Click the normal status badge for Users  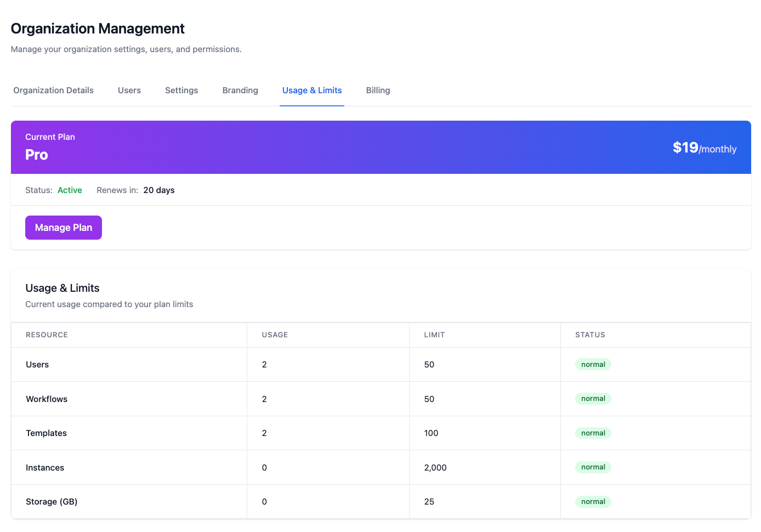coord(593,365)
